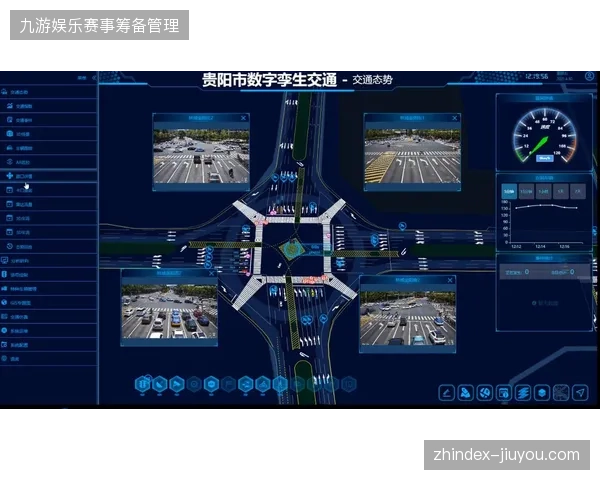Click the navigation arrow tool at bottom right
This screenshot has height=480, width=600.
tap(580, 393)
